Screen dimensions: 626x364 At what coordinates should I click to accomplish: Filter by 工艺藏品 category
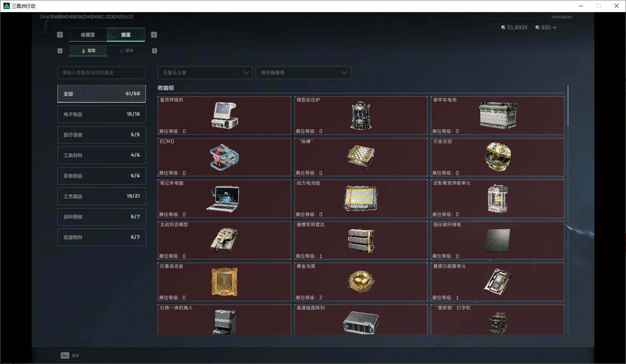(102, 196)
